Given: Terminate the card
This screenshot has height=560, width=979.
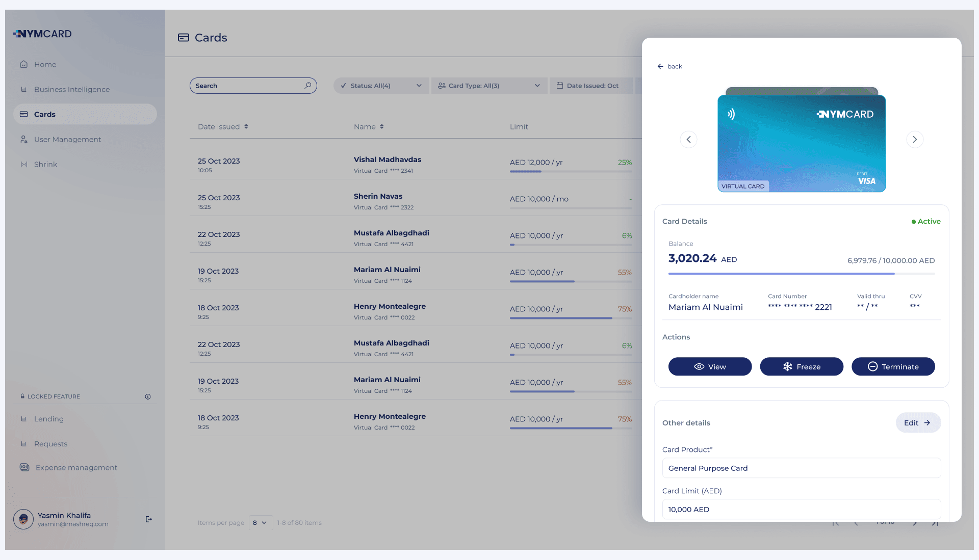Looking at the screenshot, I should point(893,366).
